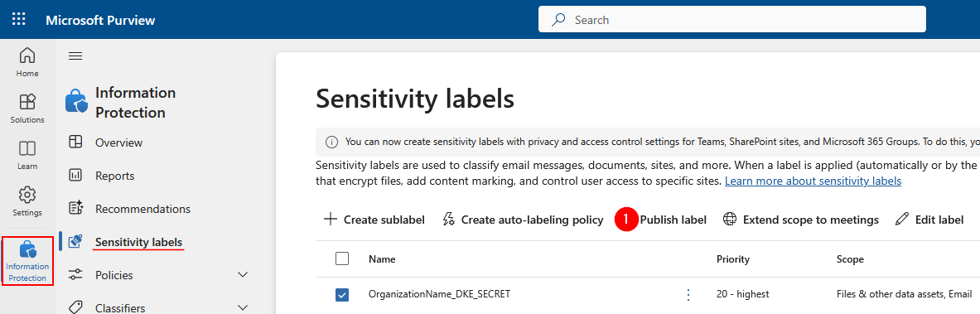Click the info icon in notification banner
The width and height of the screenshot is (980, 314).
pyautogui.click(x=332, y=142)
